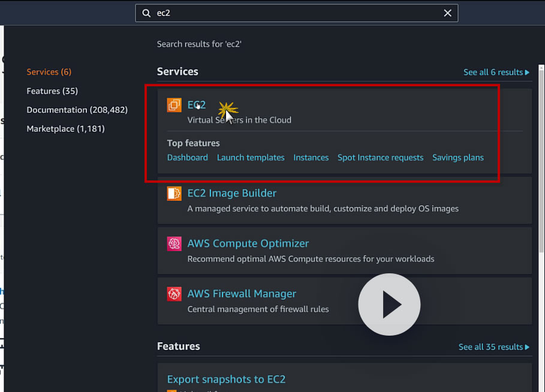Screen dimensions: 545x392
Task: Open the EC2 service link
Action: [x=197, y=105]
